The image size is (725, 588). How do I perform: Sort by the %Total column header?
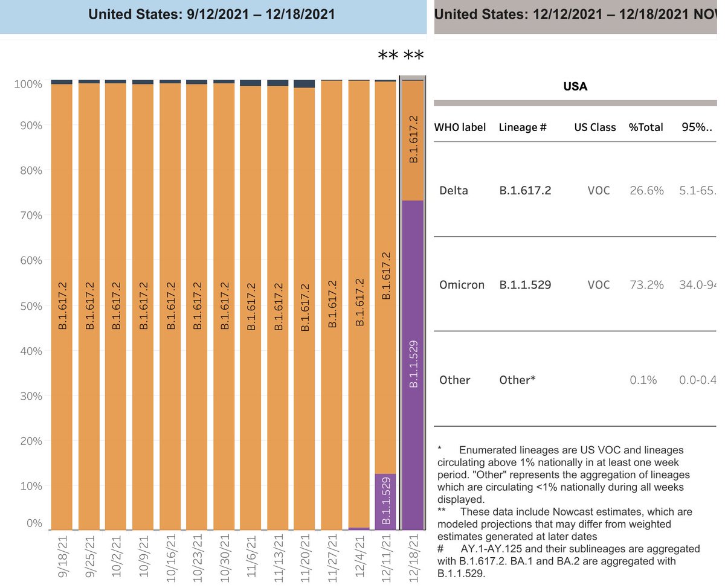646,127
